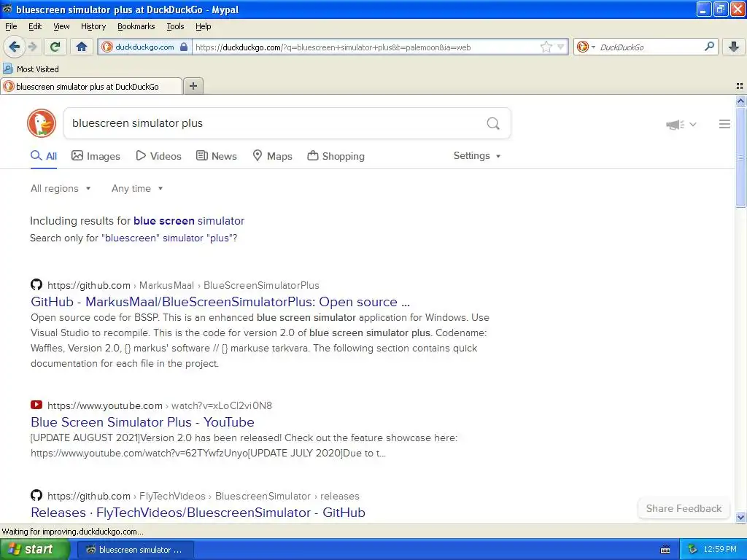Switch to the Videos tab

click(x=158, y=156)
